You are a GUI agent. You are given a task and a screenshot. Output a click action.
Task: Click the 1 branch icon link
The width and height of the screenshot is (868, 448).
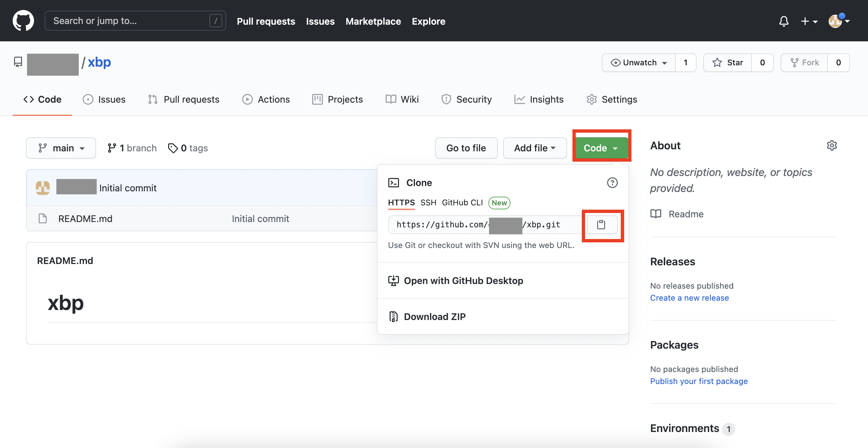[x=112, y=148]
